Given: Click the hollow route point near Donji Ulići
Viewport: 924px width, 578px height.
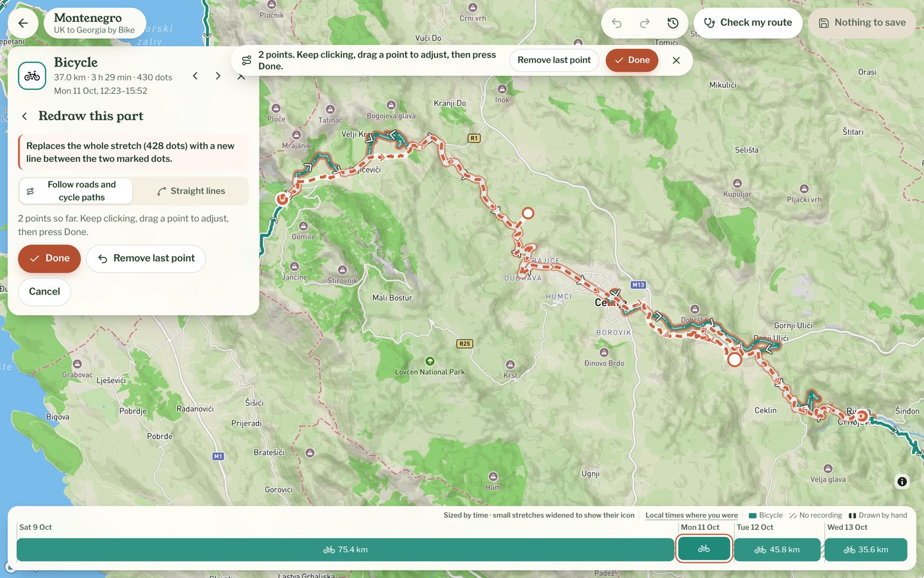Looking at the screenshot, I should coord(735,359).
